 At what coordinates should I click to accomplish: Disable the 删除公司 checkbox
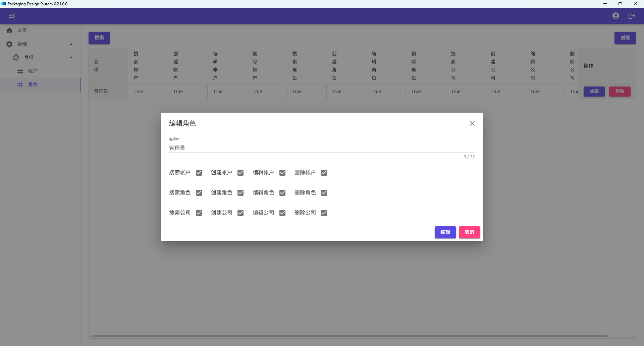(x=324, y=213)
